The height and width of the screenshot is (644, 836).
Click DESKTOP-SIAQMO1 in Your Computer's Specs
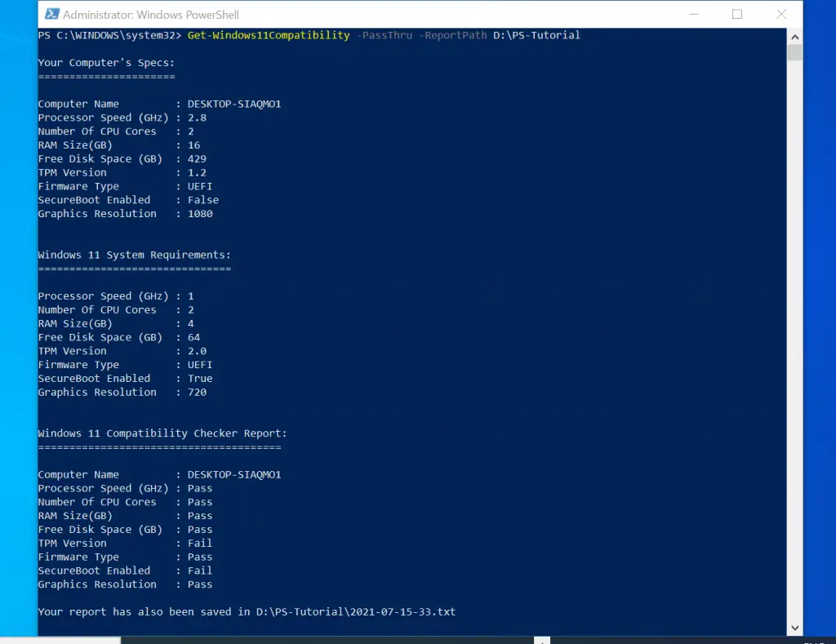coord(234,104)
